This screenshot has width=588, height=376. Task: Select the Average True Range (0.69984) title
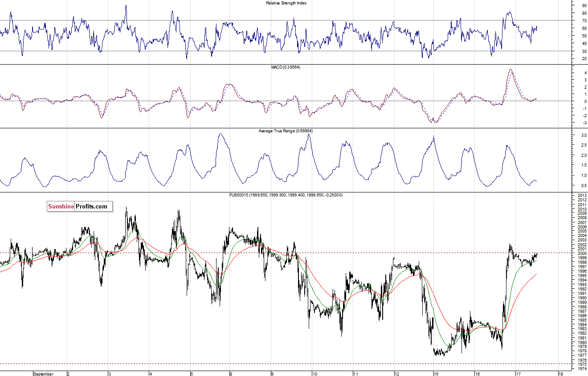[x=286, y=131]
